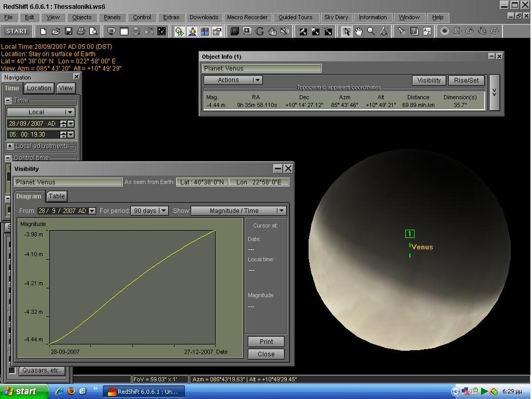Select the arrow pointer tool
This screenshot has width=532, height=399.
pyautogui.click(x=347, y=31)
